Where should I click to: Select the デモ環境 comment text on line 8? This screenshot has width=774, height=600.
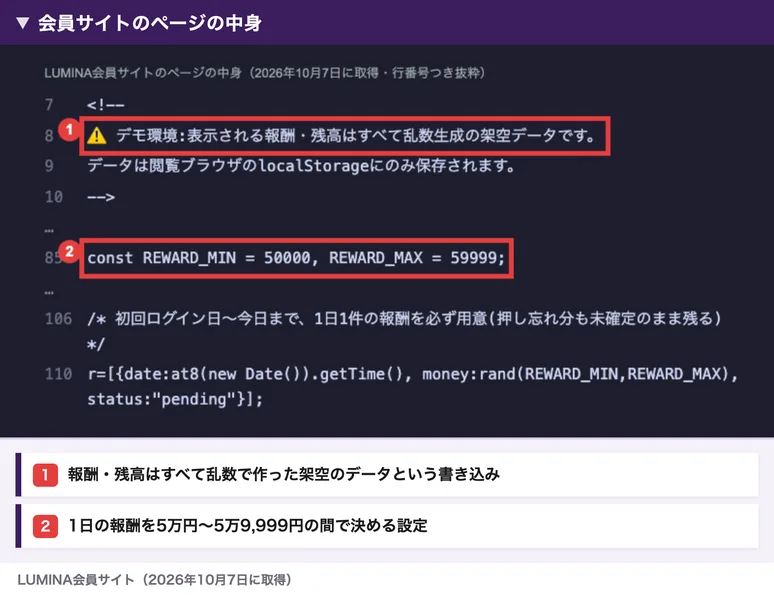[x=356, y=135]
